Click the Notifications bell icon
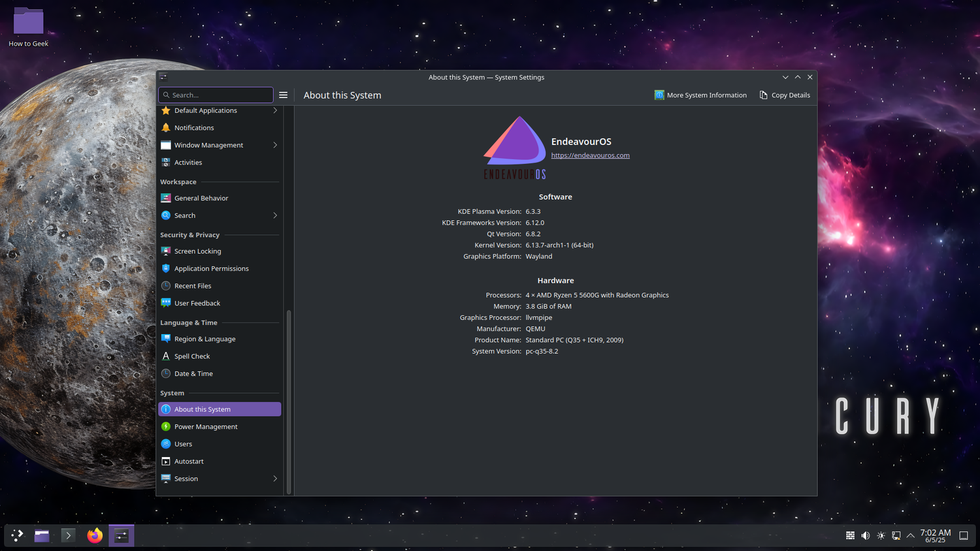 [166, 128]
